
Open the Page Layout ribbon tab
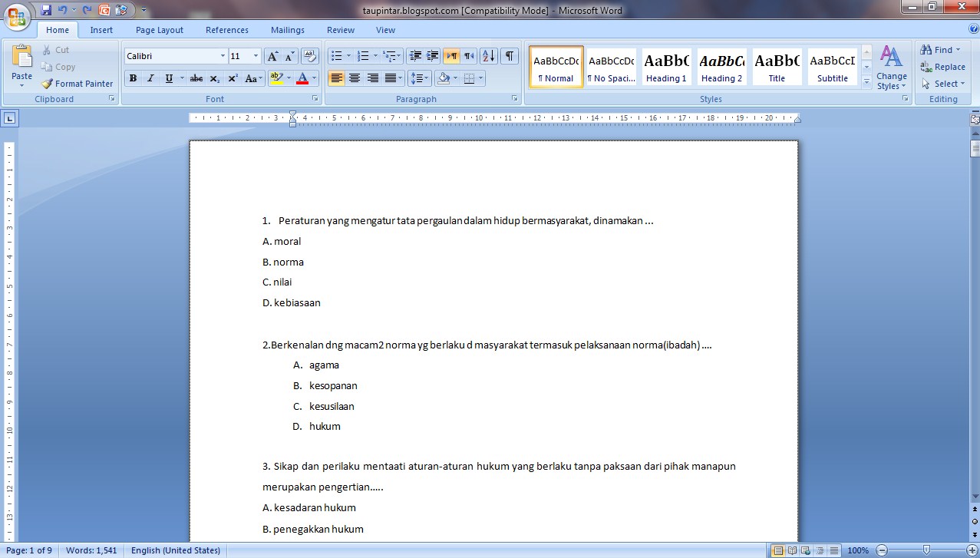pyautogui.click(x=160, y=30)
